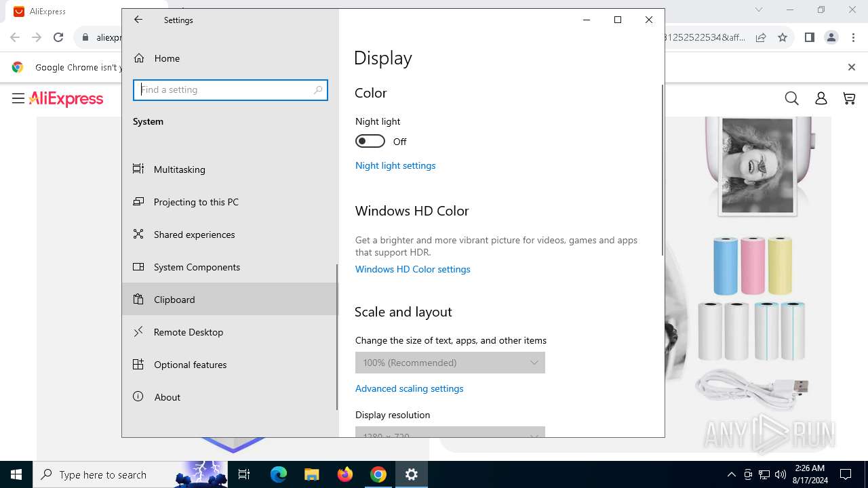Viewport: 868px width, 488px height.
Task: Open Windows HD Color settings link
Action: click(x=413, y=269)
